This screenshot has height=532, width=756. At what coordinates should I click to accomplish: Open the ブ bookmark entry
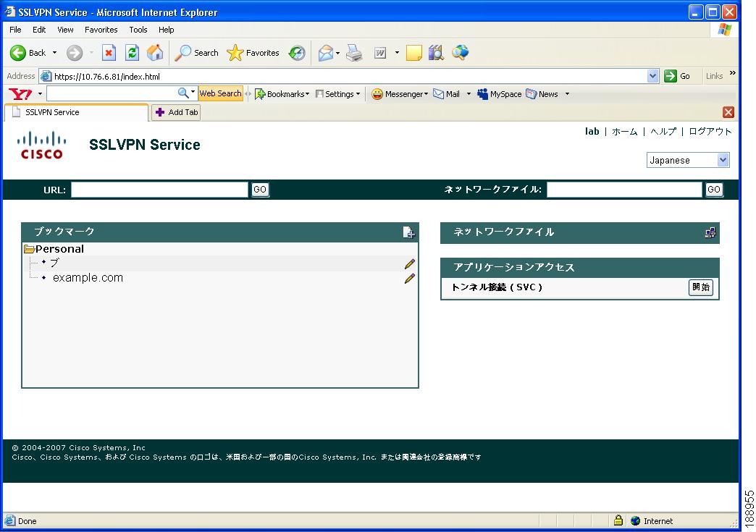[x=54, y=263]
